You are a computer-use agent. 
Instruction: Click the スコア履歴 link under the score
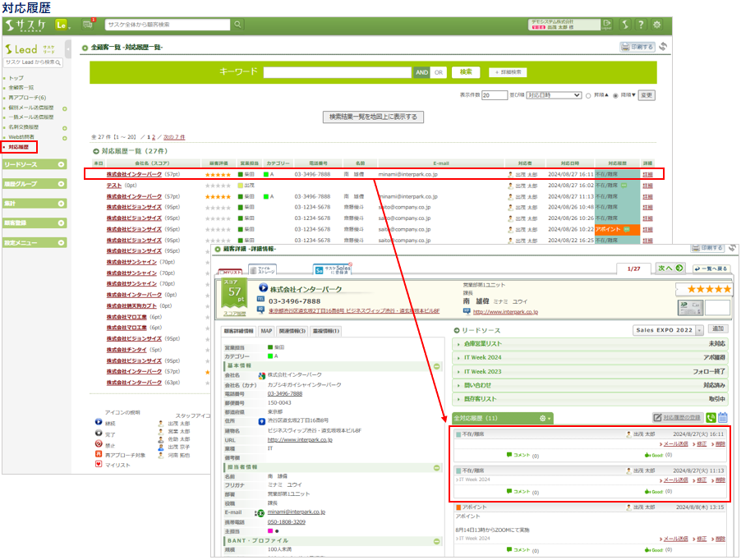[234, 314]
